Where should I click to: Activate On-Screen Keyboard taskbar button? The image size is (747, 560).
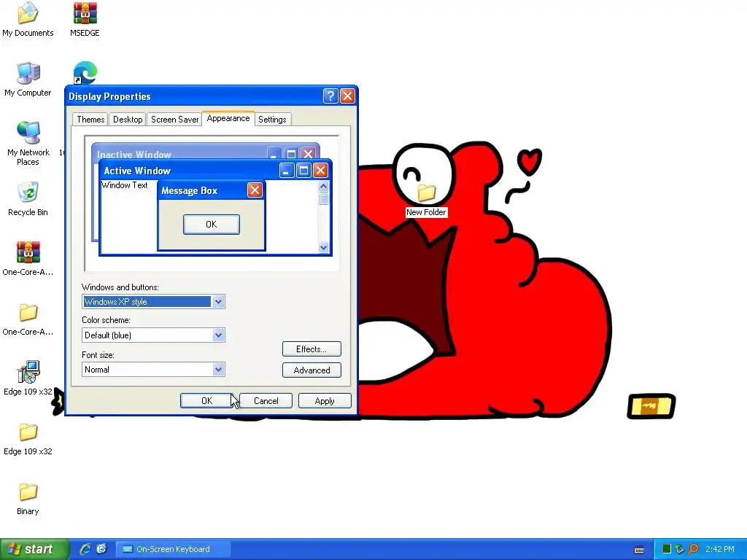point(173,549)
